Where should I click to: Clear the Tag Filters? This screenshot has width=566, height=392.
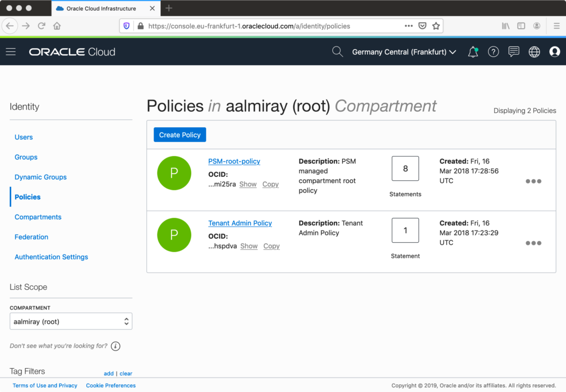point(125,373)
